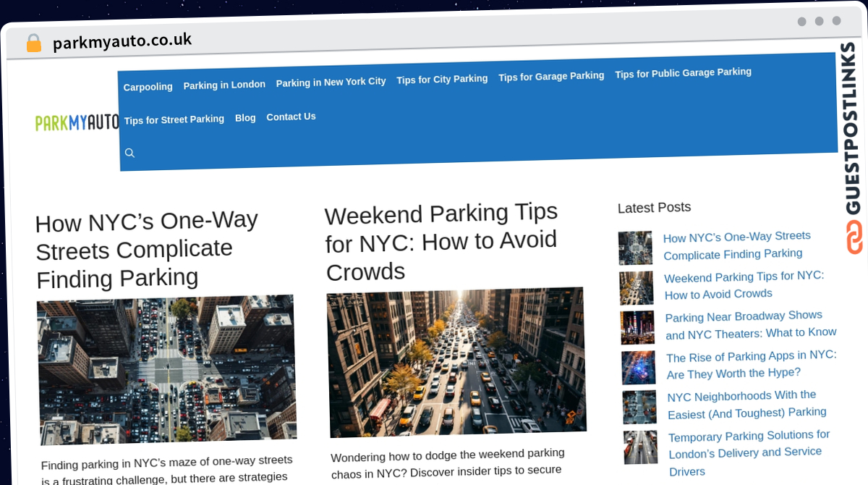Open the ParkMyAuto logo home link

(77, 122)
